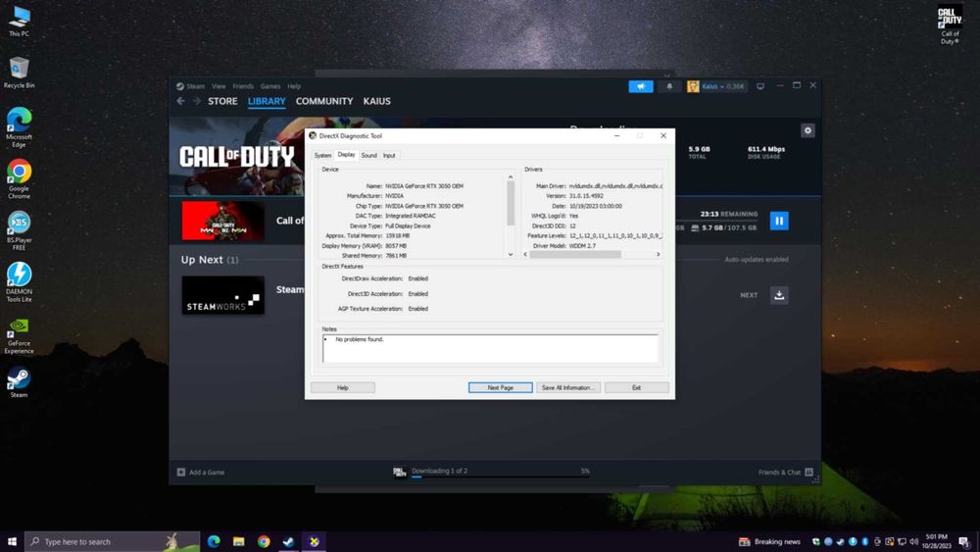Select the LIBRARY tab in Steam
Viewport: 980px width, 552px height.
267,101
